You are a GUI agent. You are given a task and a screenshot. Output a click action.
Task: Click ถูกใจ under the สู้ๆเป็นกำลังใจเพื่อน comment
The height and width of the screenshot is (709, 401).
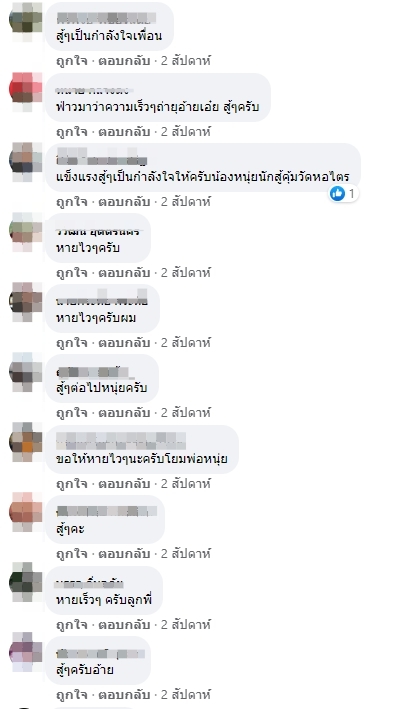pyautogui.click(x=71, y=61)
